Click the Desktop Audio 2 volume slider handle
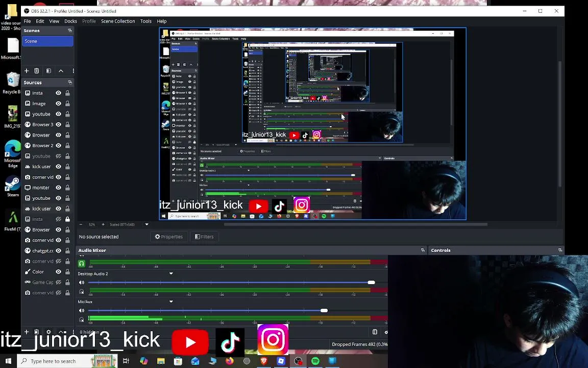Screen dimensions: 588x368 tap(371, 282)
